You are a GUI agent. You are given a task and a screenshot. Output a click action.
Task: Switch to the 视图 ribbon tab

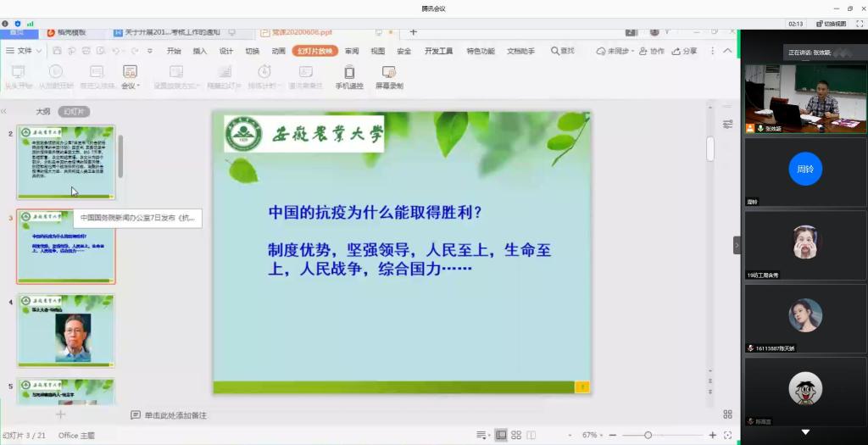coord(378,51)
